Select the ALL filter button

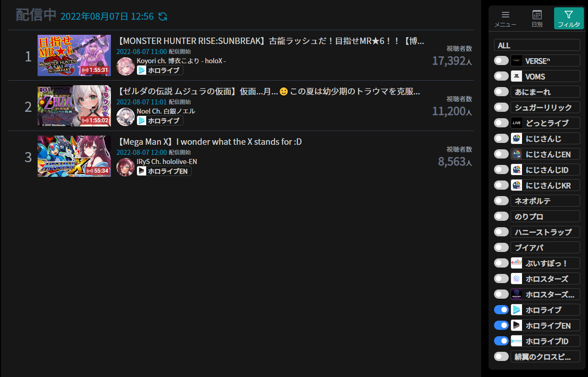(x=537, y=45)
